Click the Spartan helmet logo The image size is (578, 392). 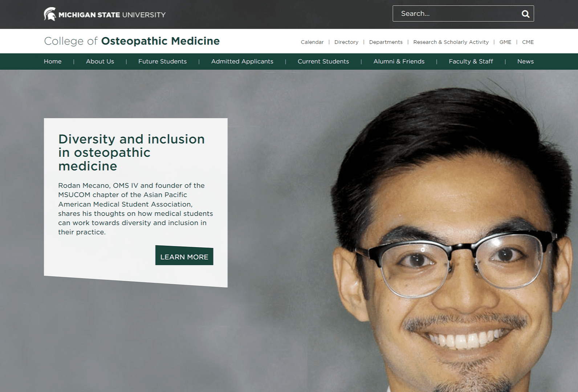point(50,14)
